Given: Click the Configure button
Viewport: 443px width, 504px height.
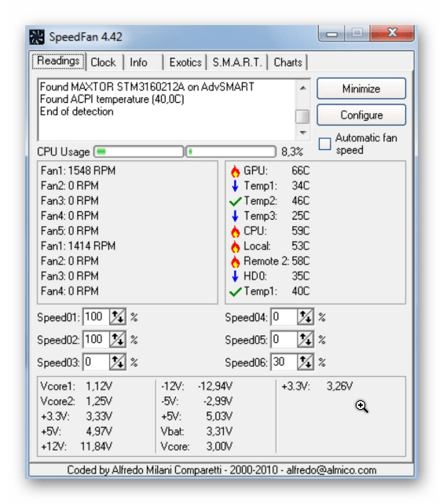Looking at the screenshot, I should click(361, 115).
